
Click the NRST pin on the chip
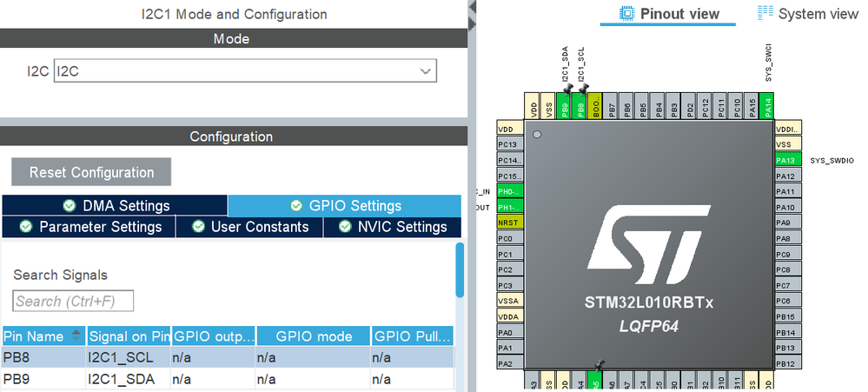click(x=510, y=223)
